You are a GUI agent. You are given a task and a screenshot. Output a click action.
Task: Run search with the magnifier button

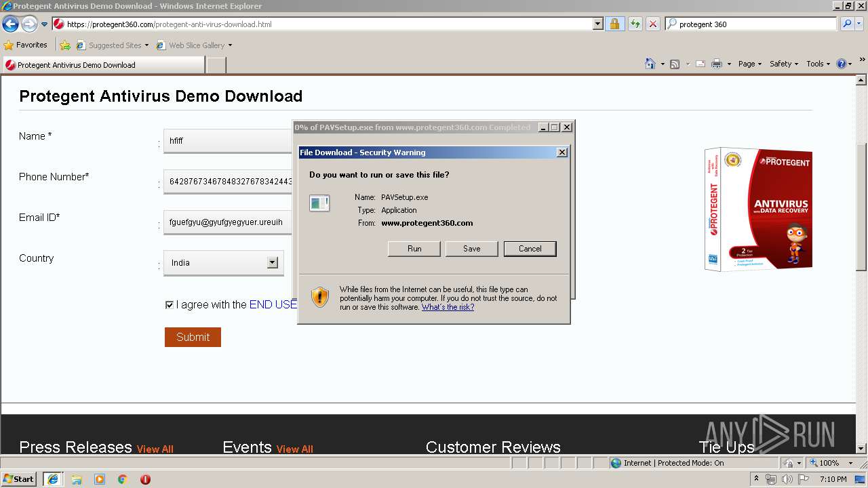(847, 24)
